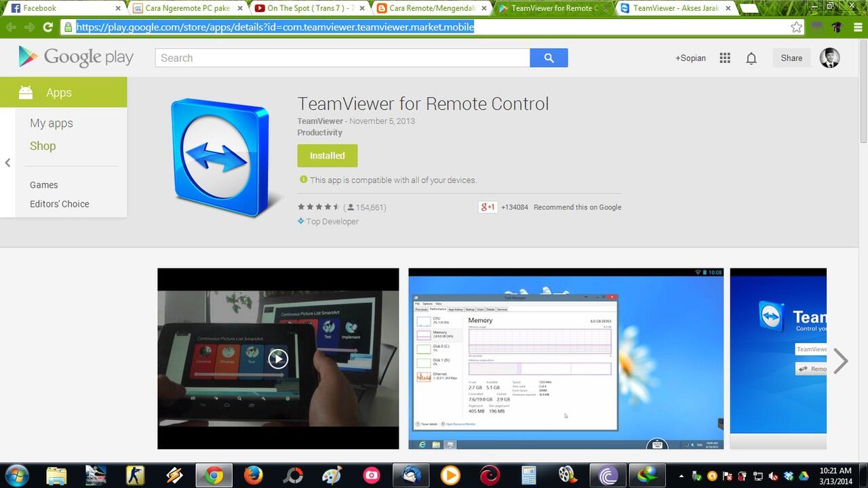Go to My apps
868x488 pixels.
(x=52, y=123)
